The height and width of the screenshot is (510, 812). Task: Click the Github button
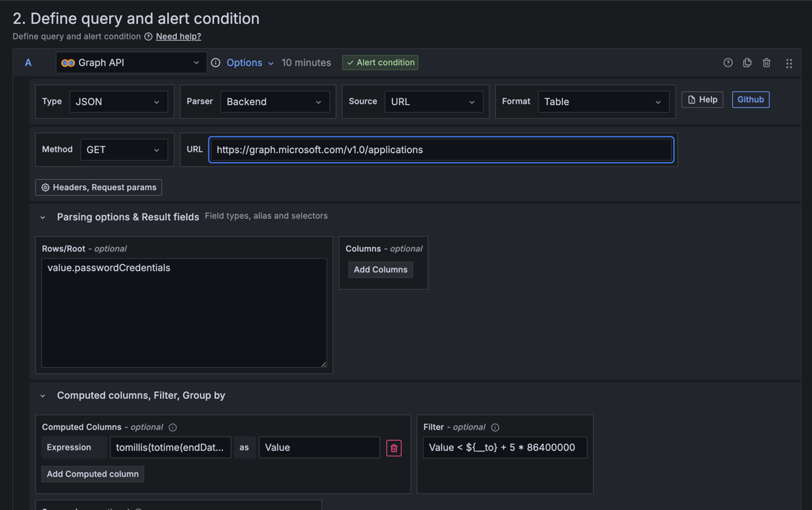click(750, 100)
